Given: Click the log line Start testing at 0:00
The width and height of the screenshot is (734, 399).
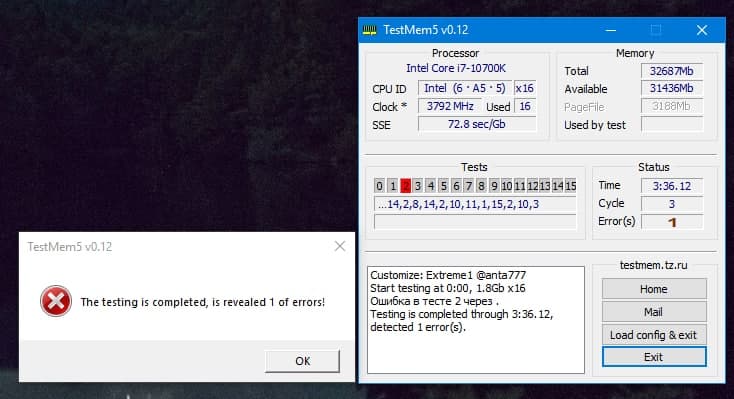Looking at the screenshot, I should pos(448,288).
